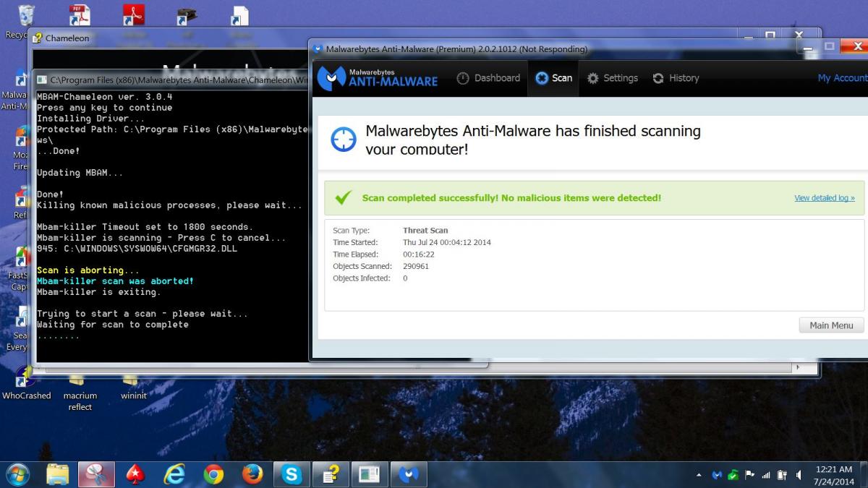Open the white PDF document shortcut on desktop
This screenshot has width=868, height=488.
point(80,14)
